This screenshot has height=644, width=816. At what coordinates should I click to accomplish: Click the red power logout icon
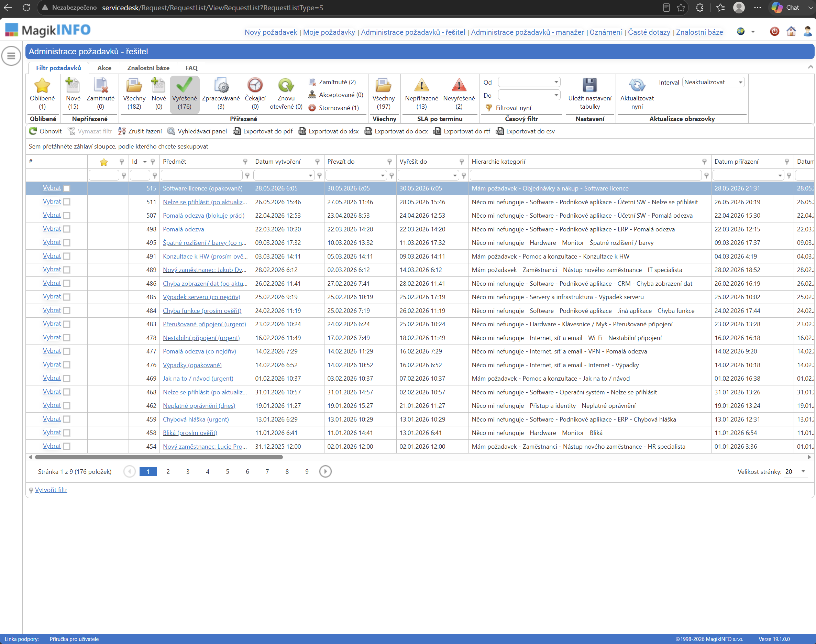click(x=774, y=31)
